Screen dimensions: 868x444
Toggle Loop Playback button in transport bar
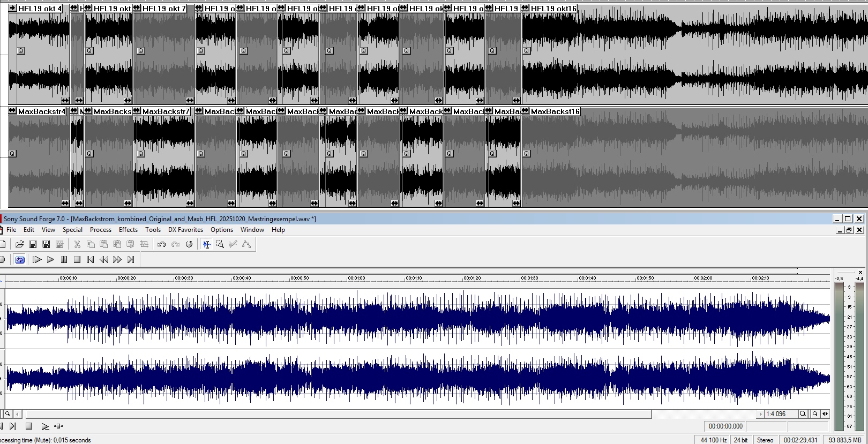20,260
